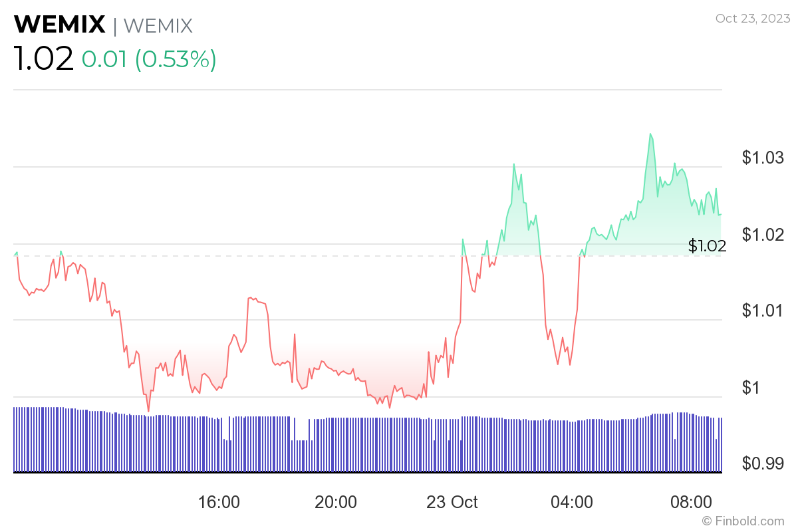Click the change value 0.01 (0.53%)

tap(149, 60)
